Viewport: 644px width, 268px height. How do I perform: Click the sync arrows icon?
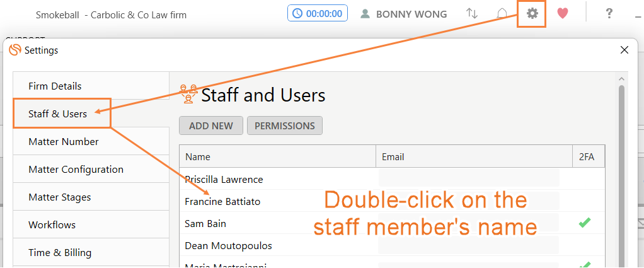click(472, 14)
